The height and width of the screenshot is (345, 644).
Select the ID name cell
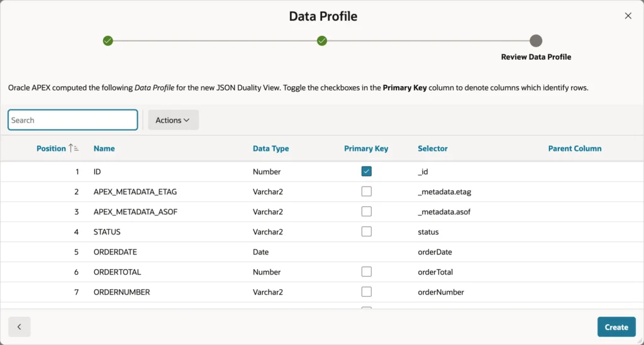97,172
